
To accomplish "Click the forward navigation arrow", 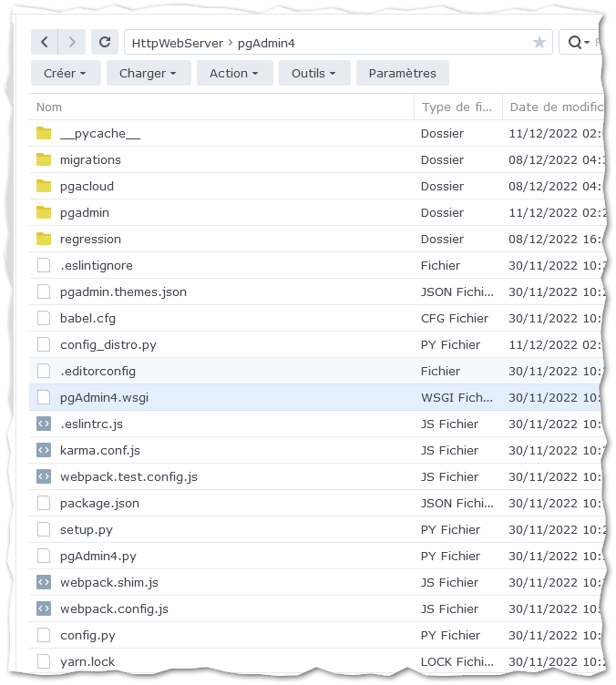I will click(x=72, y=42).
